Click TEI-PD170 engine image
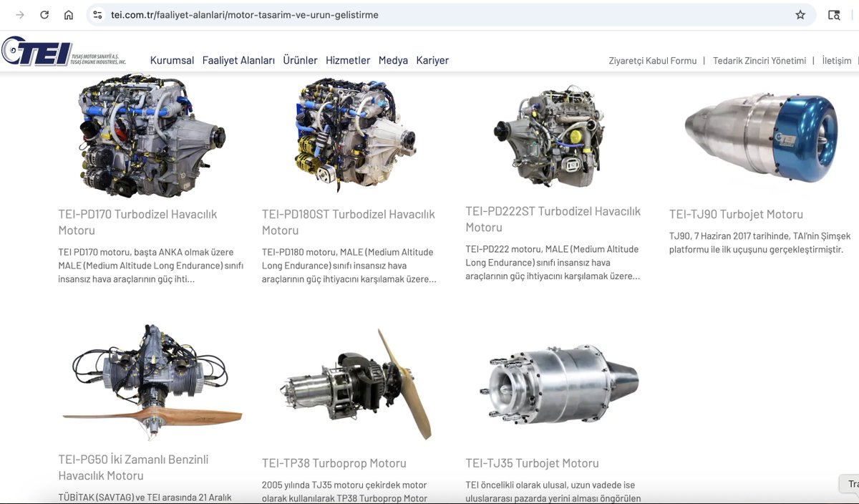This screenshot has width=859, height=504. (x=150, y=136)
